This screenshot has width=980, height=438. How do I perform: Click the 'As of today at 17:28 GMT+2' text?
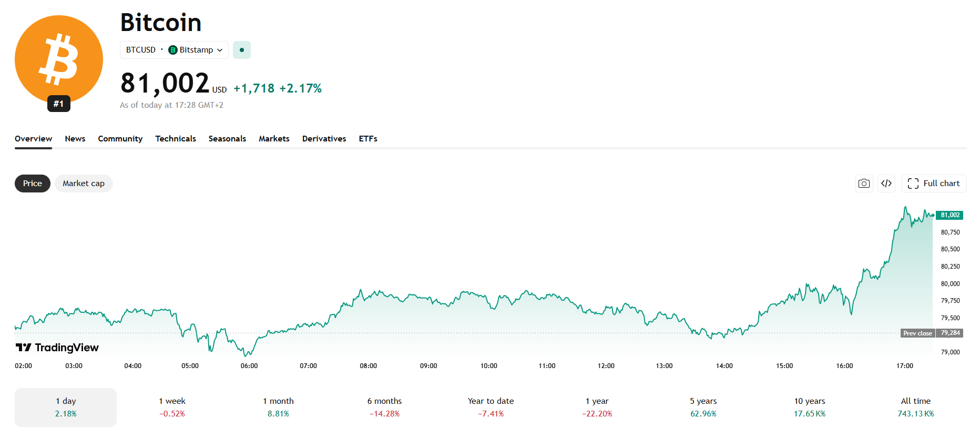pos(171,105)
